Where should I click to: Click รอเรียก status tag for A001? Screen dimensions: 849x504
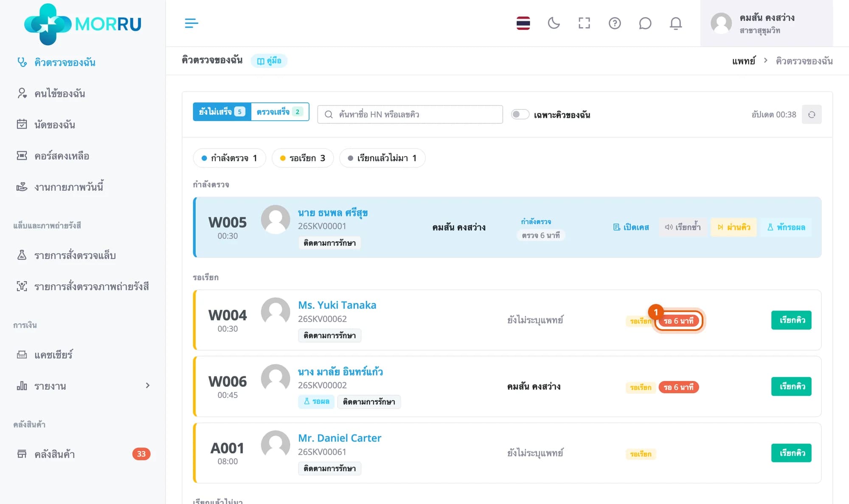click(x=641, y=454)
